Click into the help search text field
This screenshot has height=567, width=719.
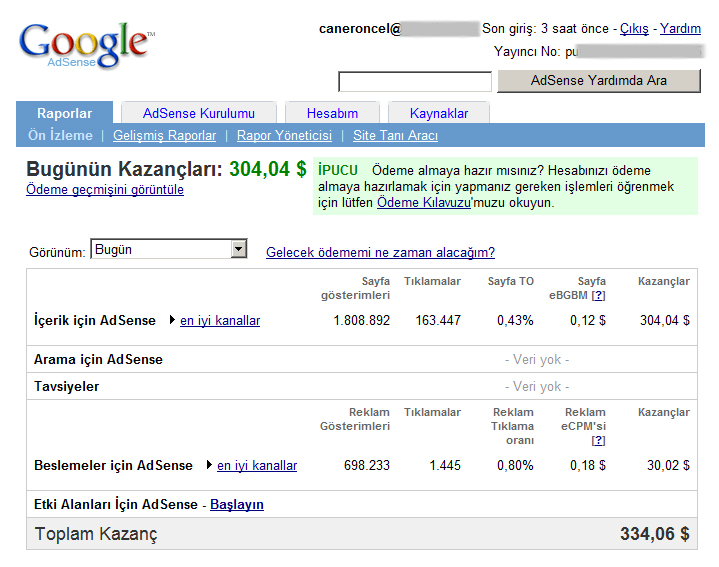(x=415, y=82)
